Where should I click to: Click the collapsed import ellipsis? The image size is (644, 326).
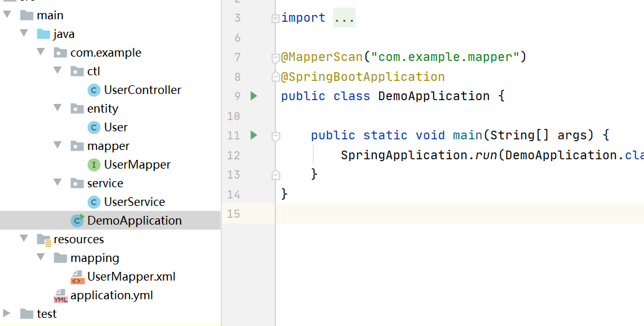click(x=344, y=17)
